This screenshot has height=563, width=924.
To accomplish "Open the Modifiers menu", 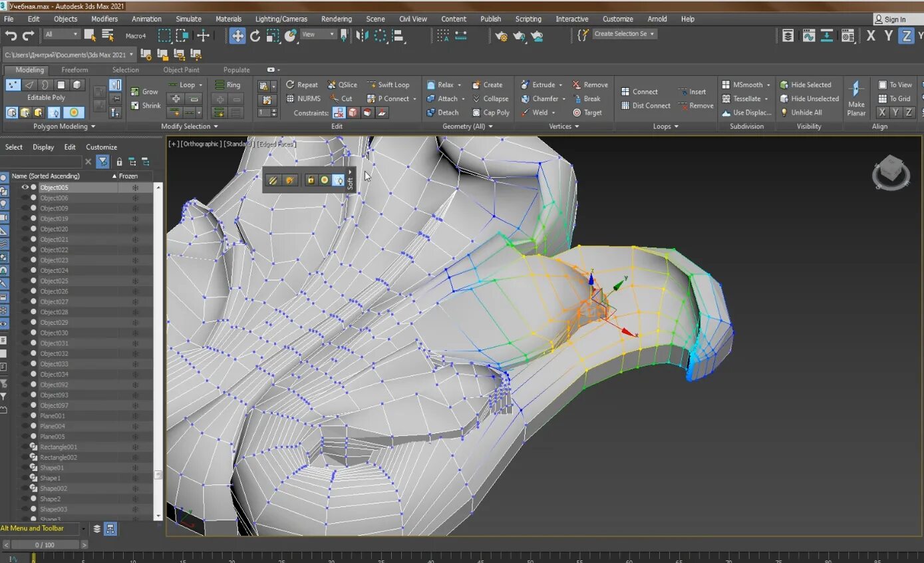I will (x=104, y=19).
